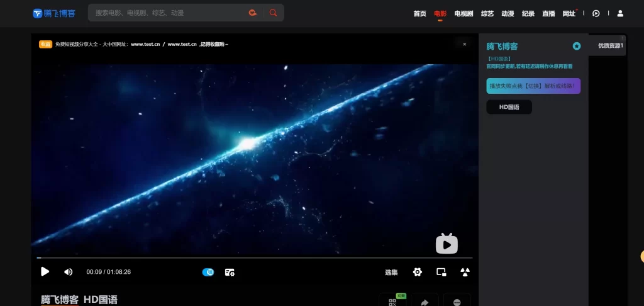Go to the 电视剧 nav tab
The width and height of the screenshot is (644, 306).
464,13
